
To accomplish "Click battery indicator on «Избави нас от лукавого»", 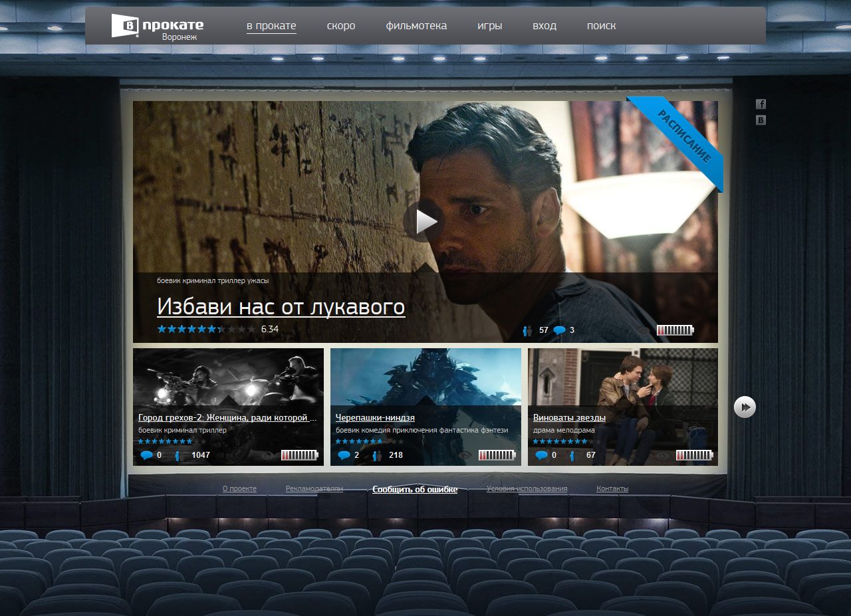I will click(675, 330).
